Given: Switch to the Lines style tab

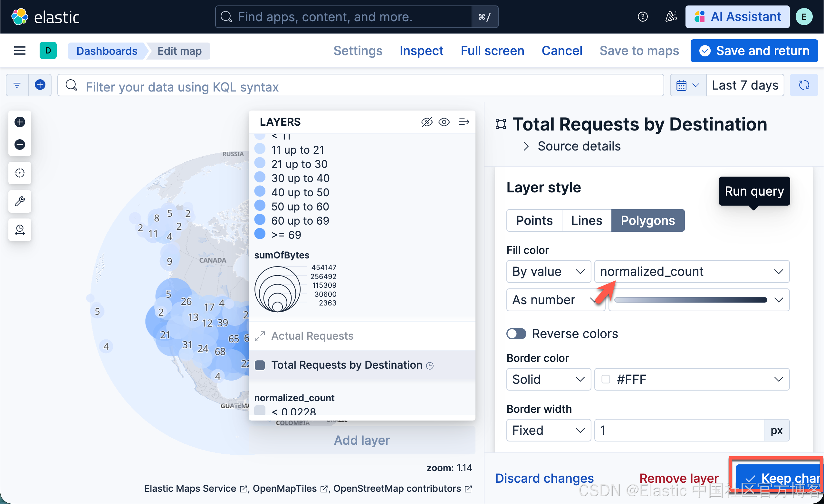Looking at the screenshot, I should click(x=587, y=221).
